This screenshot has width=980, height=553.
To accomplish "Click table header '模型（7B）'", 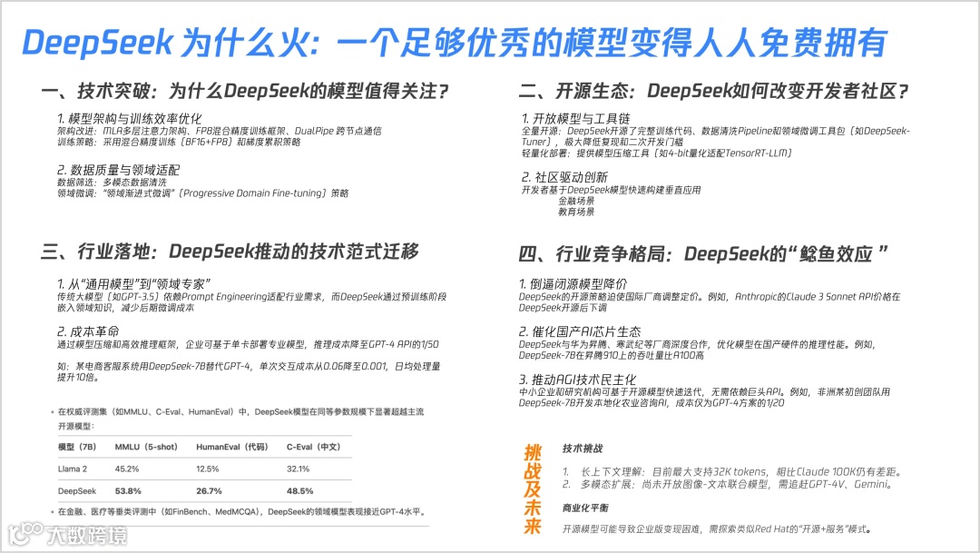I will pyautogui.click(x=77, y=447).
